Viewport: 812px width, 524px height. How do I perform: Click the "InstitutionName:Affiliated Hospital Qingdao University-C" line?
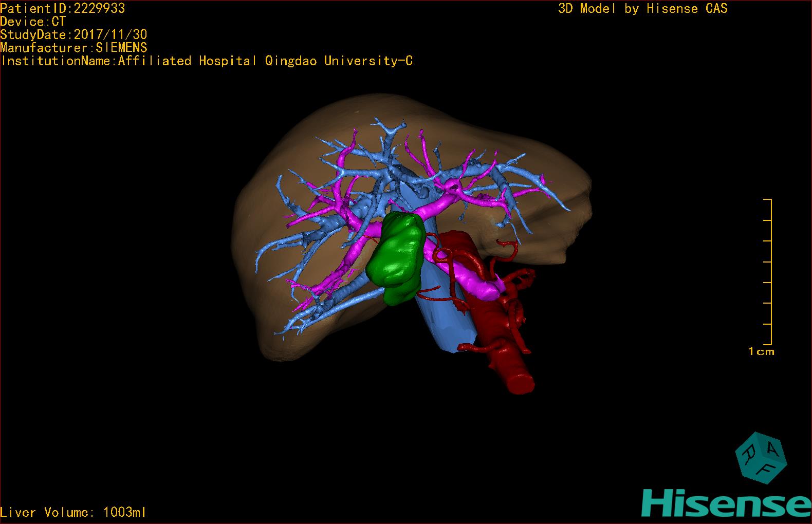(207, 61)
